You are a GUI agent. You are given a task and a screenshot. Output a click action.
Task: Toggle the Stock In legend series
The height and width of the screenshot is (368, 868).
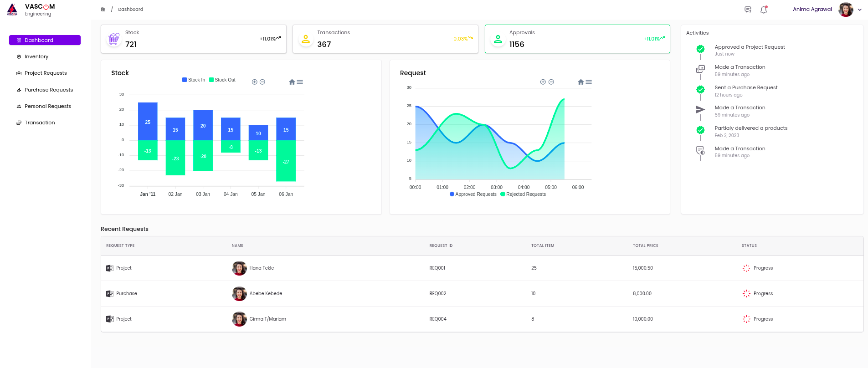pyautogui.click(x=194, y=80)
